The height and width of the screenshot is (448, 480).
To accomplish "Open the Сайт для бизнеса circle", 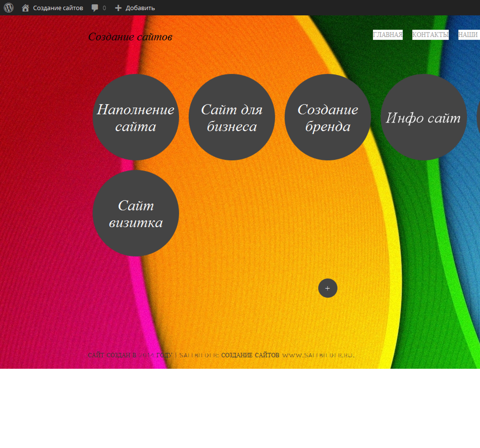I will coord(232,117).
